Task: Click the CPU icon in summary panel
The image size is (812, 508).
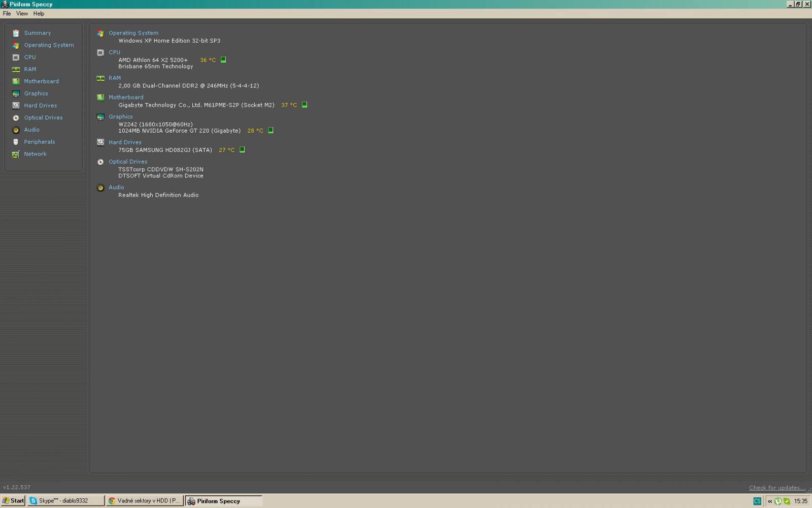Action: point(100,52)
